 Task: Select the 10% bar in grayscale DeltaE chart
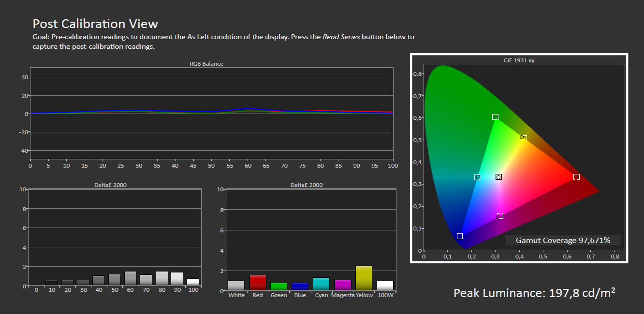(51, 283)
